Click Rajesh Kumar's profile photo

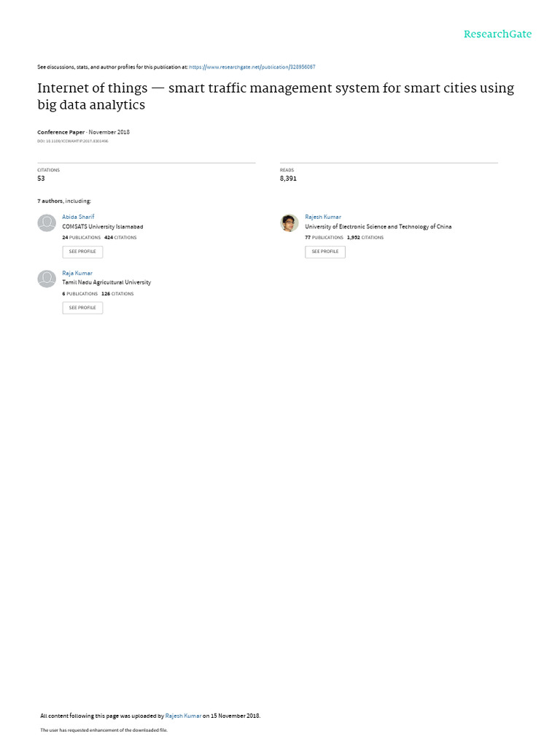tap(289, 223)
